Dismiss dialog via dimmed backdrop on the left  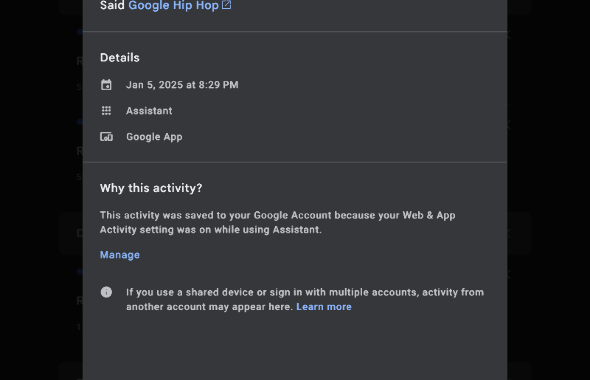click(x=41, y=188)
